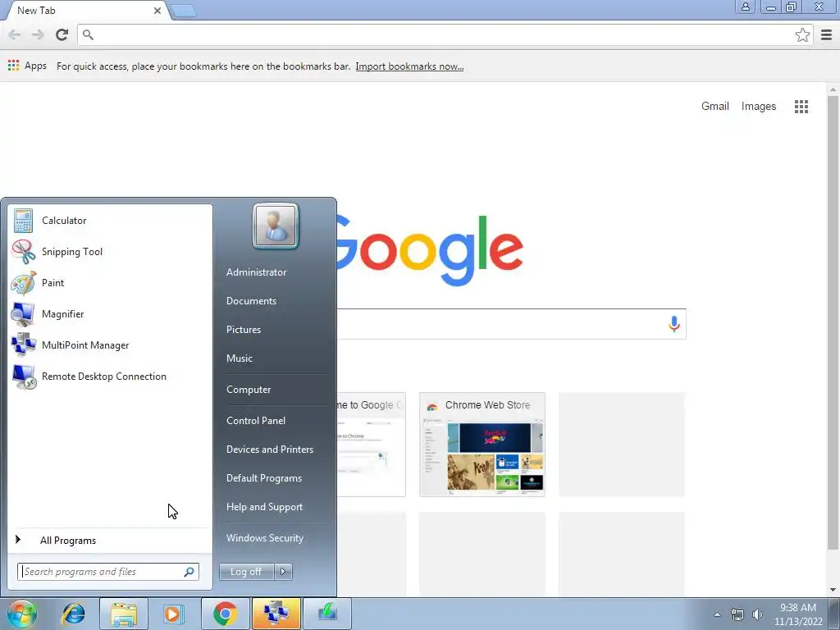This screenshot has width=840, height=630.
Task: Launch the Snipping Tool
Action: point(110,252)
